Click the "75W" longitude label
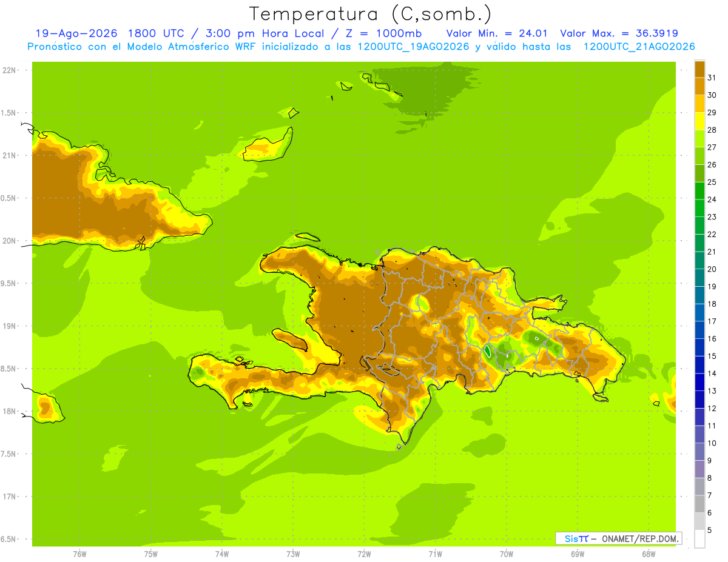728x562 pixels. point(151,554)
